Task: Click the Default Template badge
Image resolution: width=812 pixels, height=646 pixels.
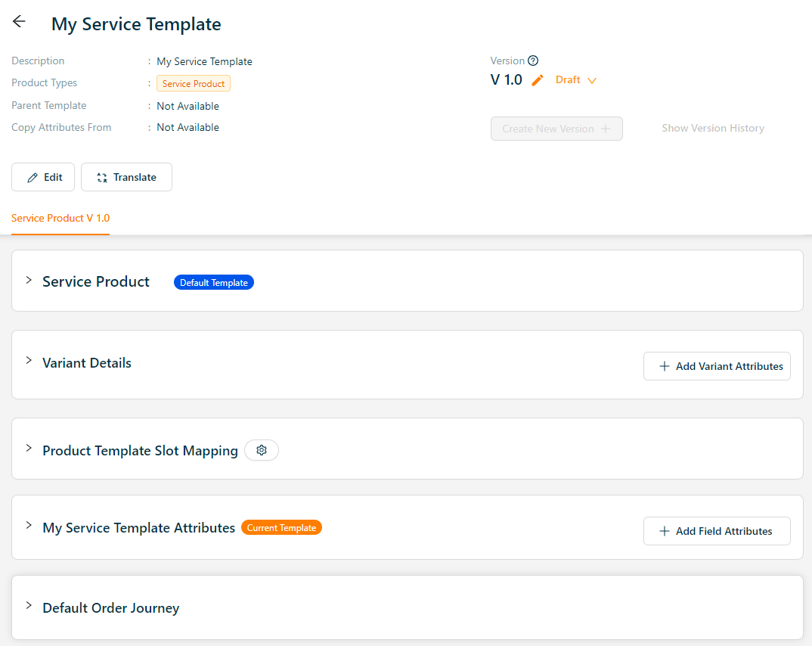Action: pos(214,282)
